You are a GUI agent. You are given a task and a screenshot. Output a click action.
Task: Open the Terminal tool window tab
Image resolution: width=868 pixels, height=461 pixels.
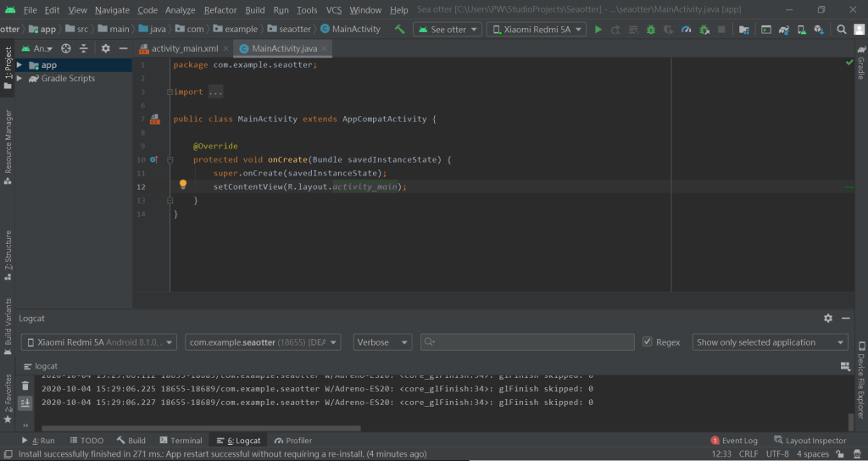point(181,441)
